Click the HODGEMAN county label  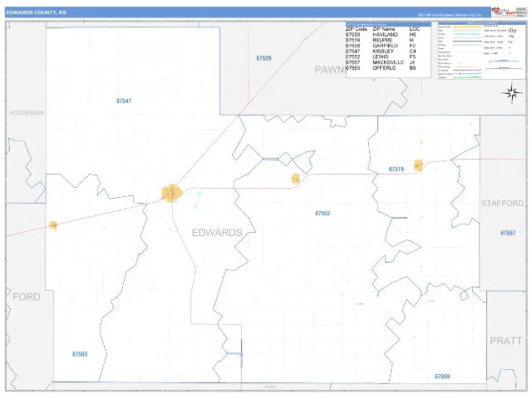pos(27,113)
